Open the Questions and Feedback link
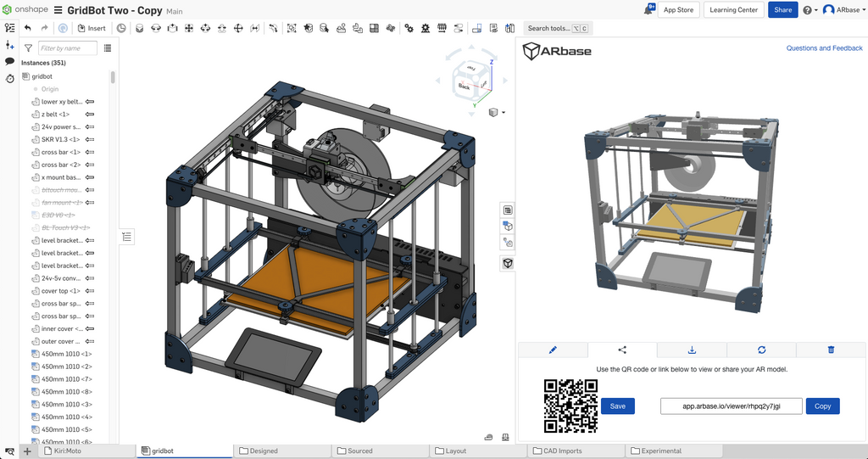Viewport: 868px width, 459px height. pyautogui.click(x=824, y=48)
